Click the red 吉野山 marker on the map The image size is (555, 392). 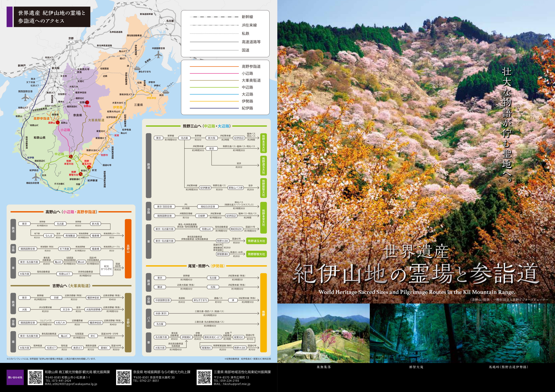(x=87, y=102)
